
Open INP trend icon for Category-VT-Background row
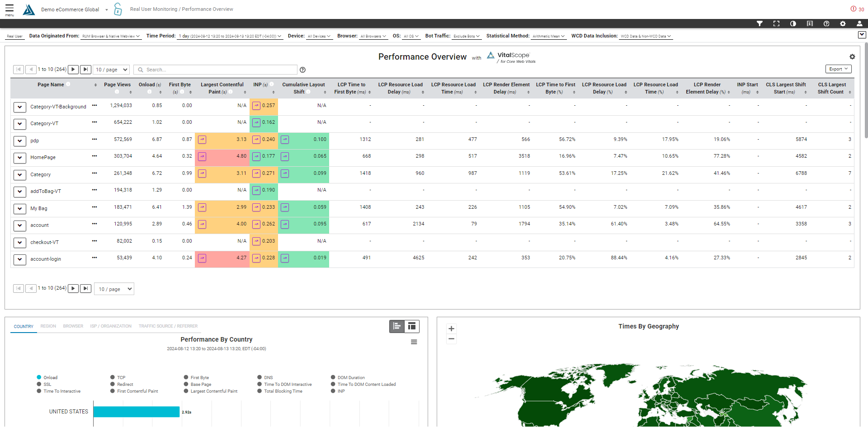click(x=256, y=106)
